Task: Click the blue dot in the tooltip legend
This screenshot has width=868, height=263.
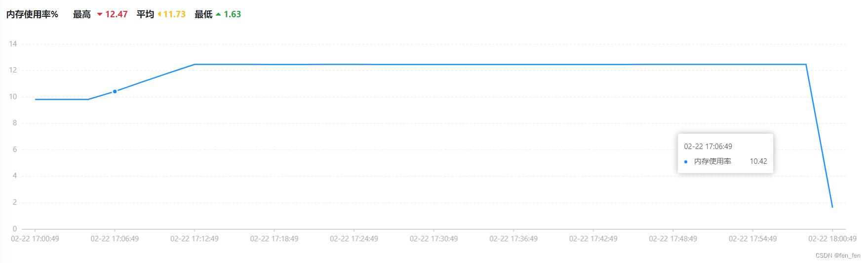Action: [686, 162]
